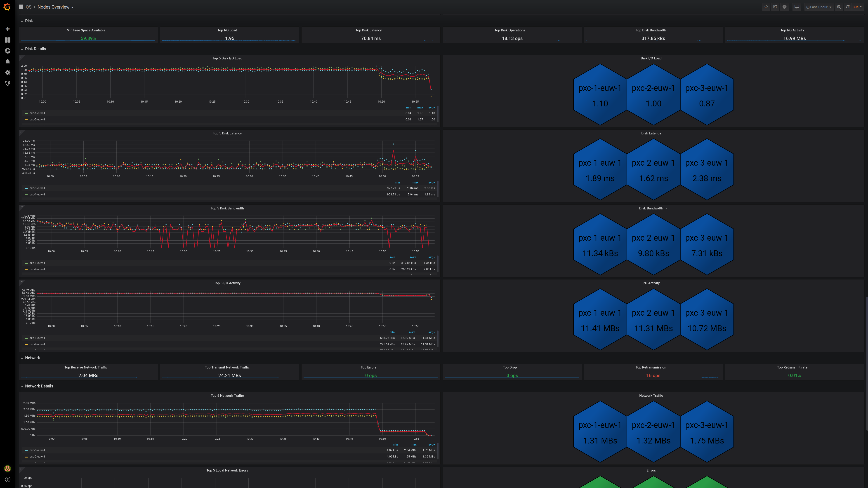Click link icon on Top 5 I/O Activity
The height and width of the screenshot is (488, 868).
click(x=21, y=282)
